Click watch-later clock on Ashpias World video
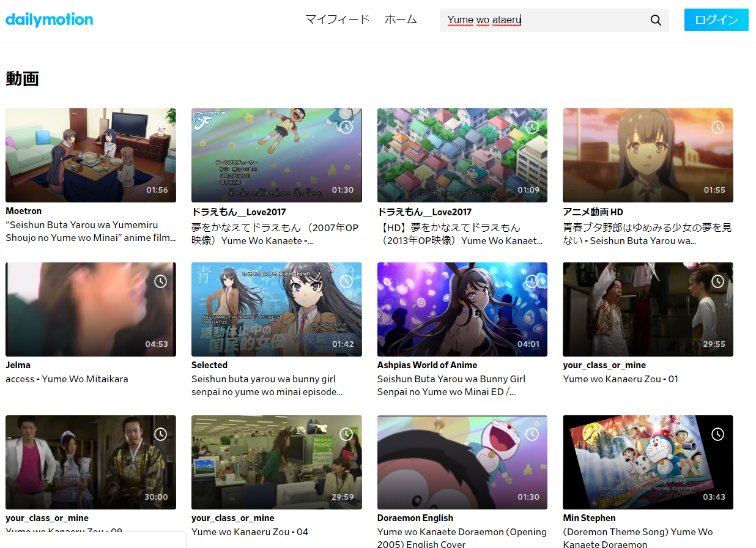756x548 pixels. coord(532,281)
